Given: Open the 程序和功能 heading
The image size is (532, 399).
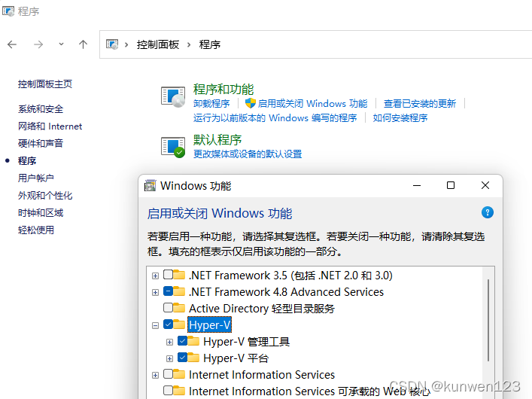Looking at the screenshot, I should 223,90.
